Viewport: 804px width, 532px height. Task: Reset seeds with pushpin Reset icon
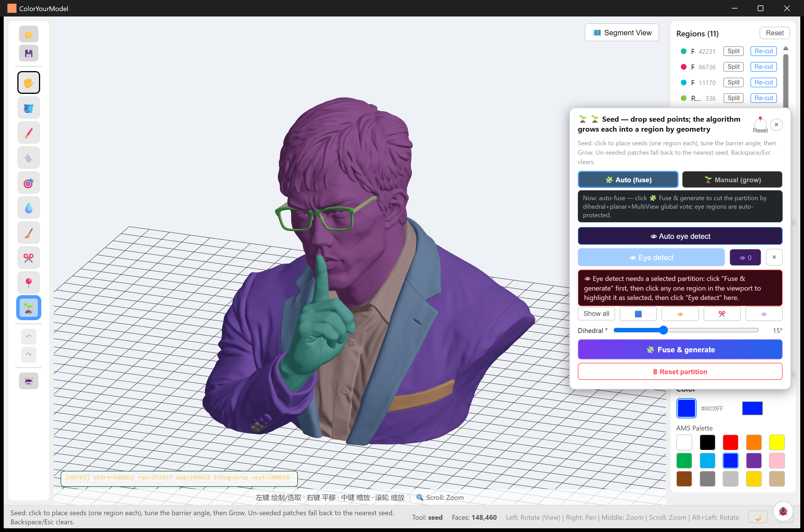click(760, 125)
